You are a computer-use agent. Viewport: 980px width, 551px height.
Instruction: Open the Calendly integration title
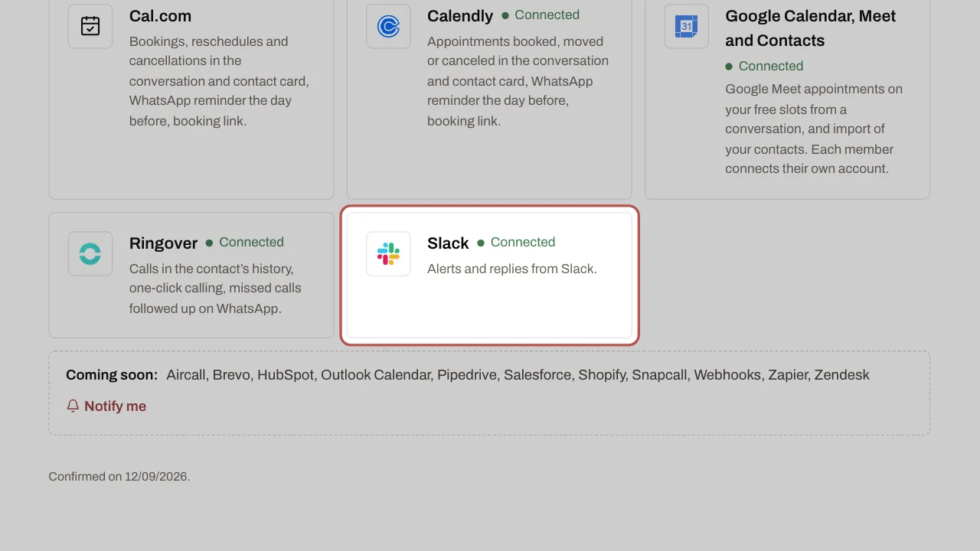tap(460, 15)
